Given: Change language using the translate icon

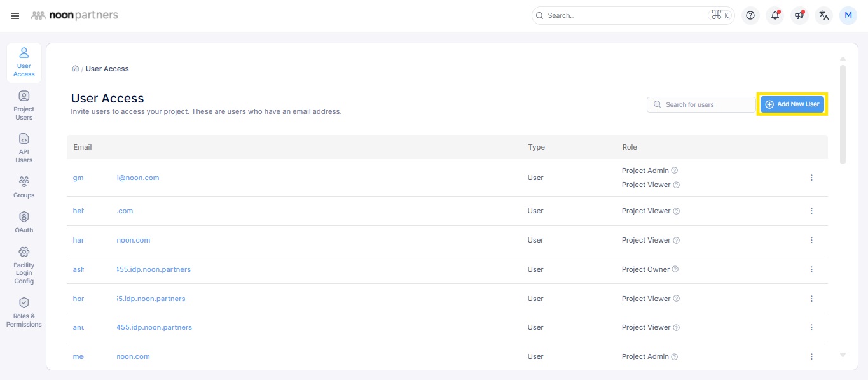Looking at the screenshot, I should pos(824,16).
